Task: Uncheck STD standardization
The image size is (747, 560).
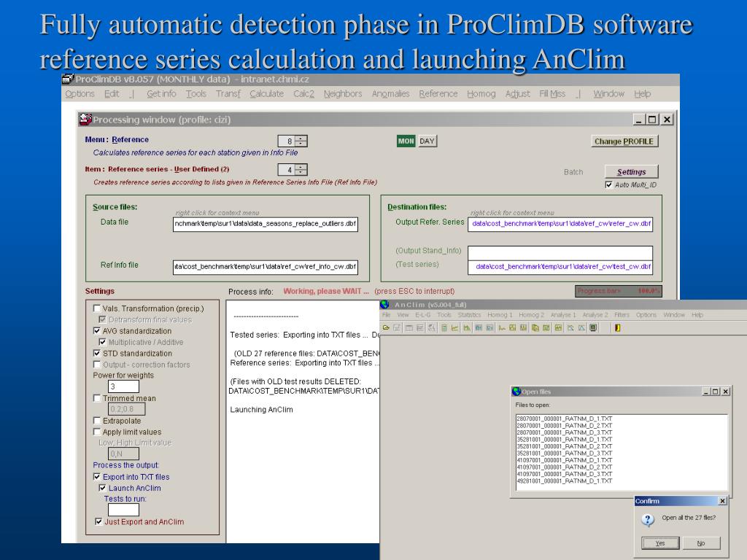Action: 97,354
